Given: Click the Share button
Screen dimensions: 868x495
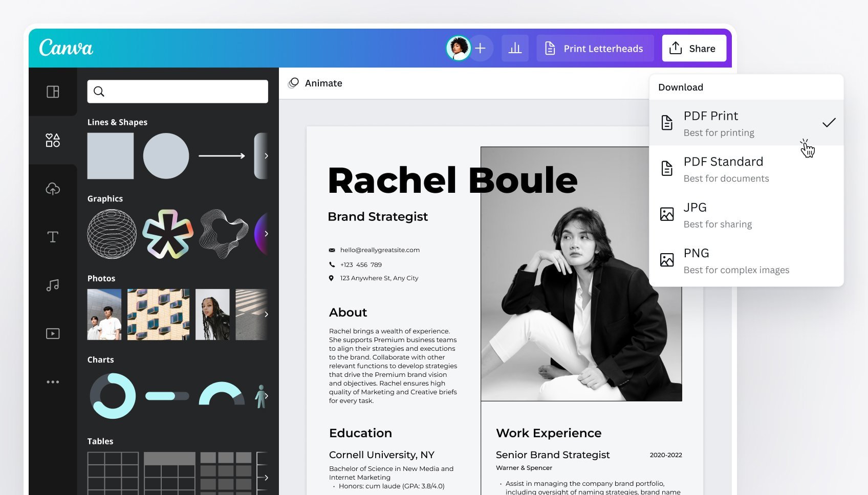Looking at the screenshot, I should point(694,48).
